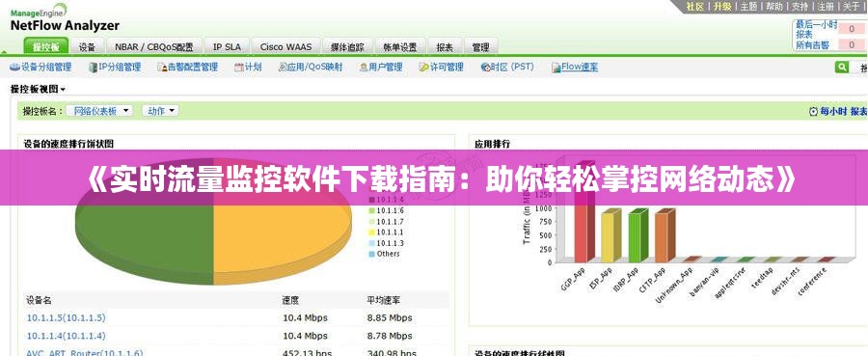Switch to the 媒体追踪 tab
The width and height of the screenshot is (868, 356).
(347, 47)
